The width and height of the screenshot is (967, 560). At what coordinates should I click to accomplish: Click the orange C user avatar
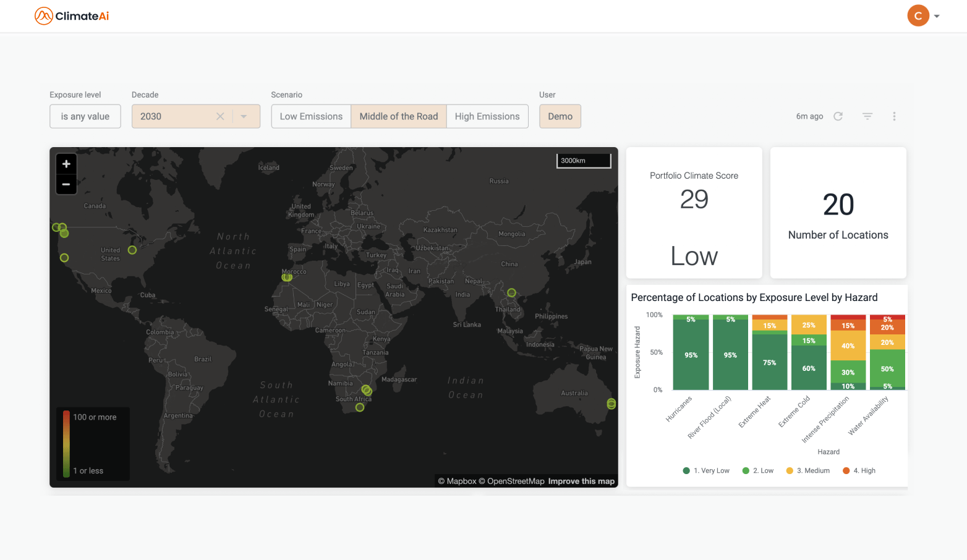pyautogui.click(x=918, y=15)
